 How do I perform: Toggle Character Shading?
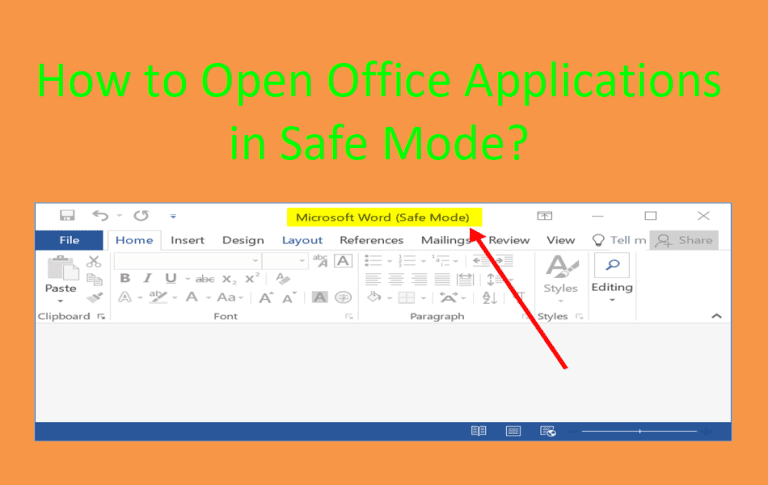pyautogui.click(x=319, y=297)
